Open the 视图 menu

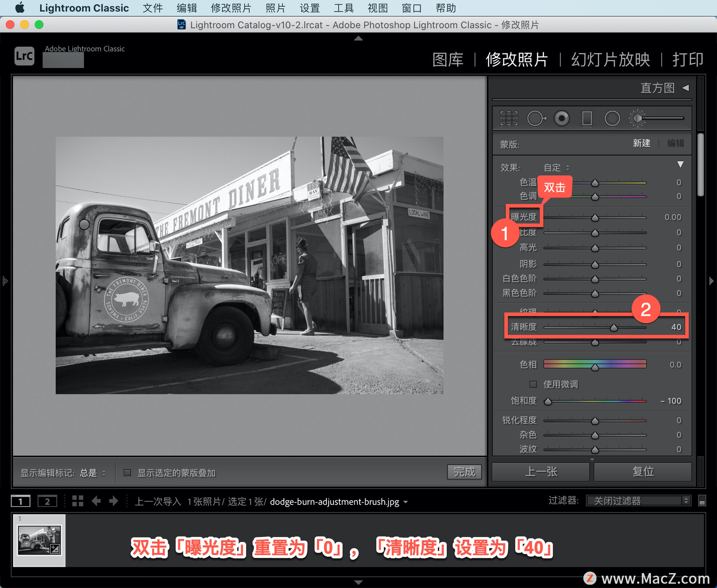click(x=378, y=8)
